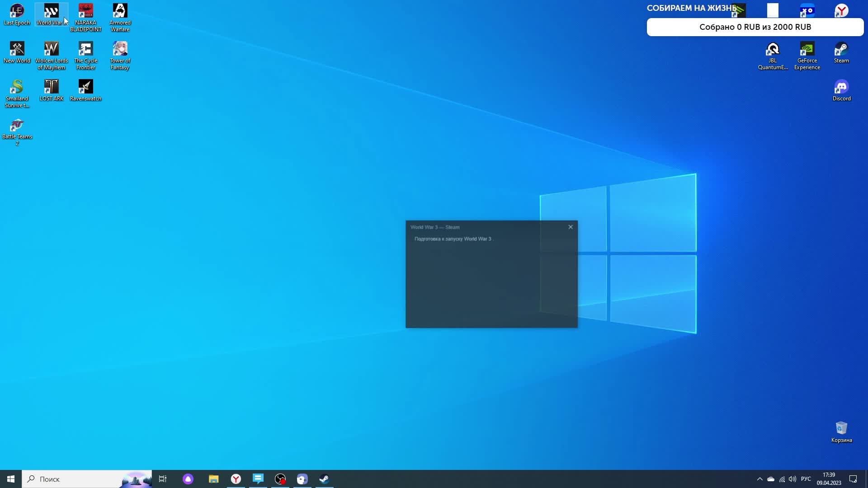
Task: Open the Windows Start menu
Action: click(x=11, y=479)
